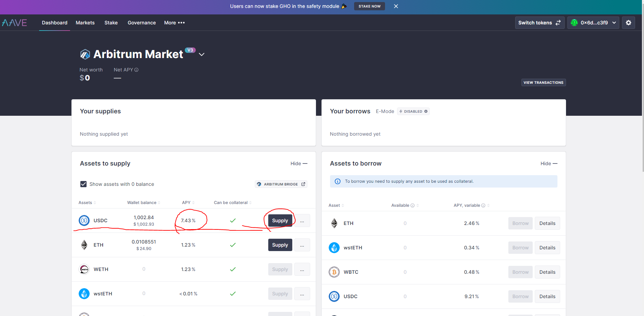Click the USDC APY value 7.43%

188,221
